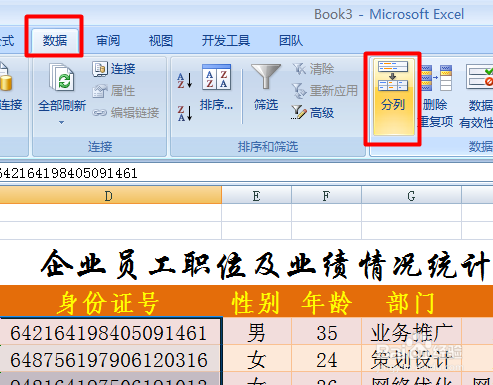Open the 数据 ribbon tab
Image resolution: width=493 pixels, height=385 pixels.
click(x=55, y=41)
